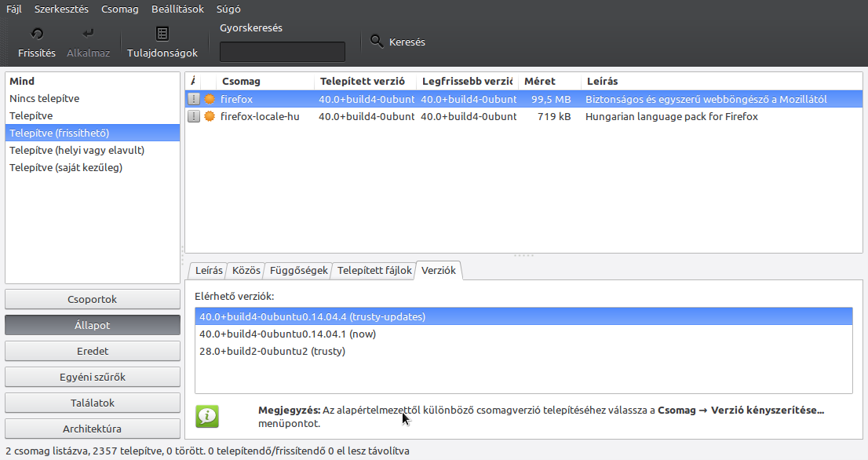Click the Egyéni szűrők button
The height and width of the screenshot is (460, 868).
(93, 378)
